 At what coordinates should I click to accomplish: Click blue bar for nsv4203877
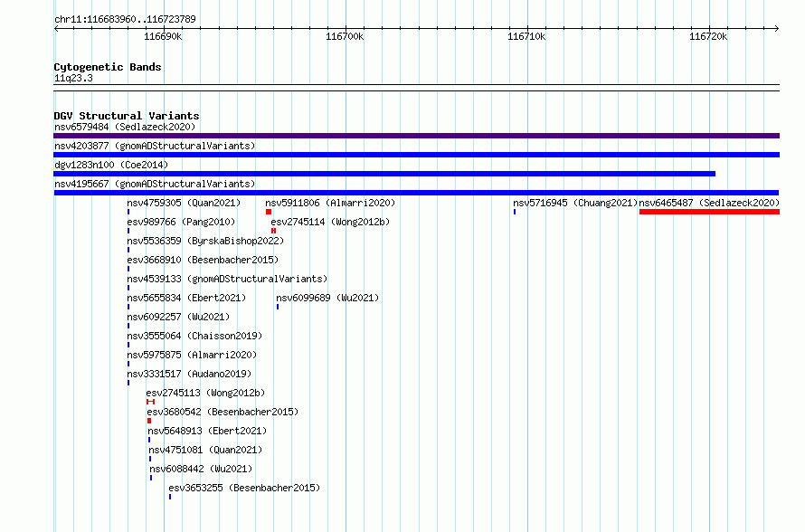pos(416,155)
